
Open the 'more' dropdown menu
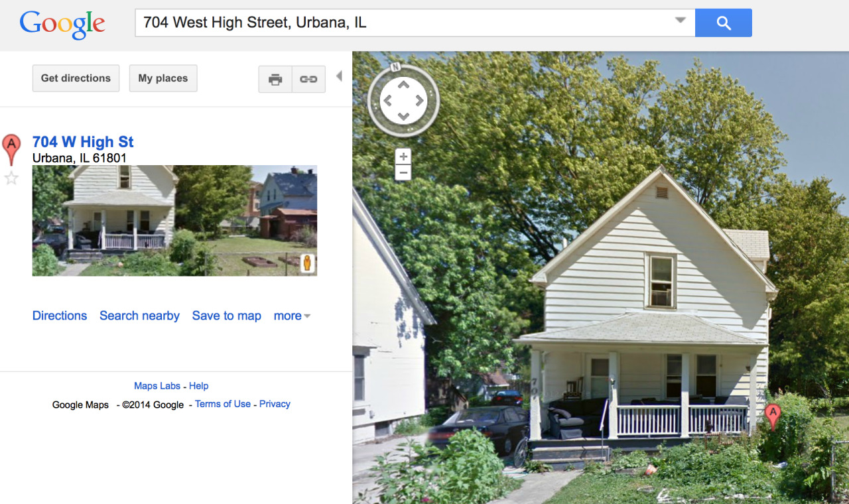coord(292,316)
